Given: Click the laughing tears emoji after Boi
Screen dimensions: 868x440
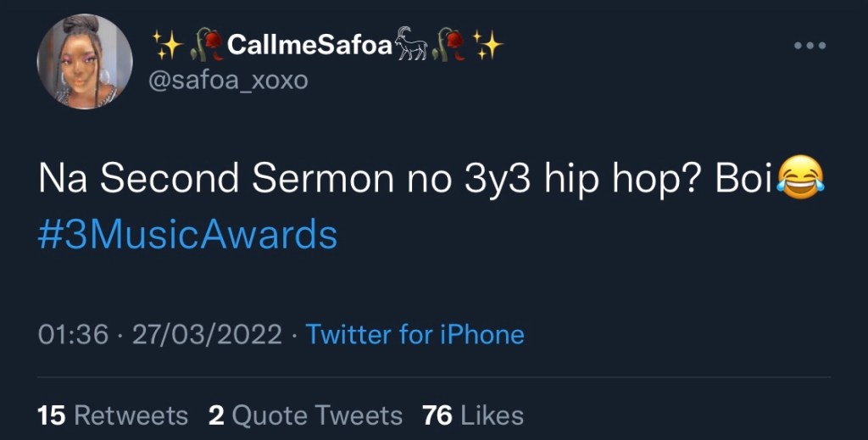Looking at the screenshot, I should [802, 180].
